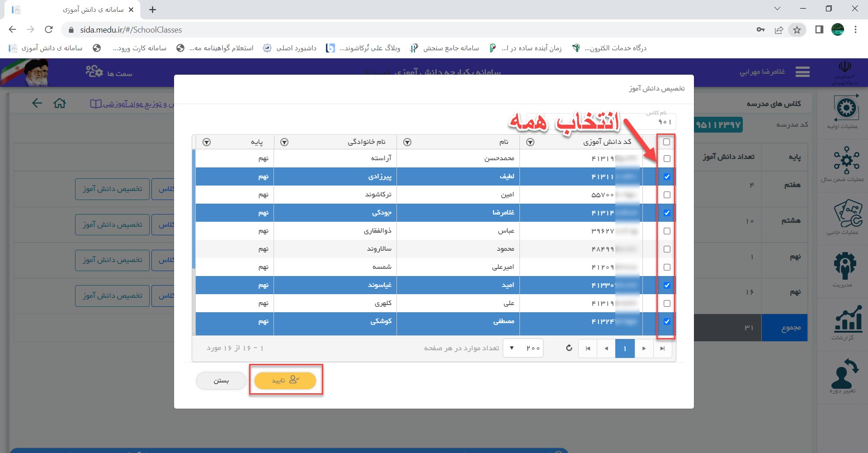Open the سامانه جامع سنجش bookmark

click(444, 48)
